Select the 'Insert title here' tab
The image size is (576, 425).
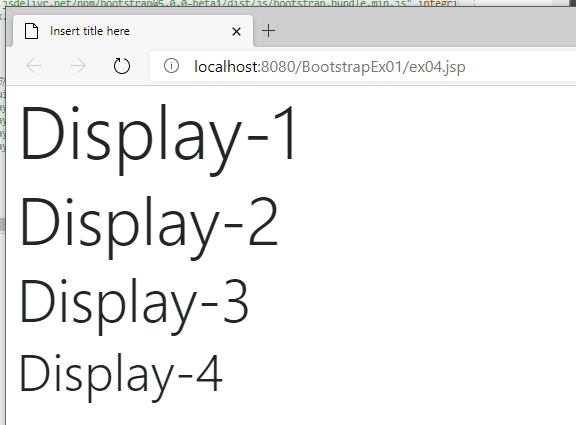coord(133,31)
